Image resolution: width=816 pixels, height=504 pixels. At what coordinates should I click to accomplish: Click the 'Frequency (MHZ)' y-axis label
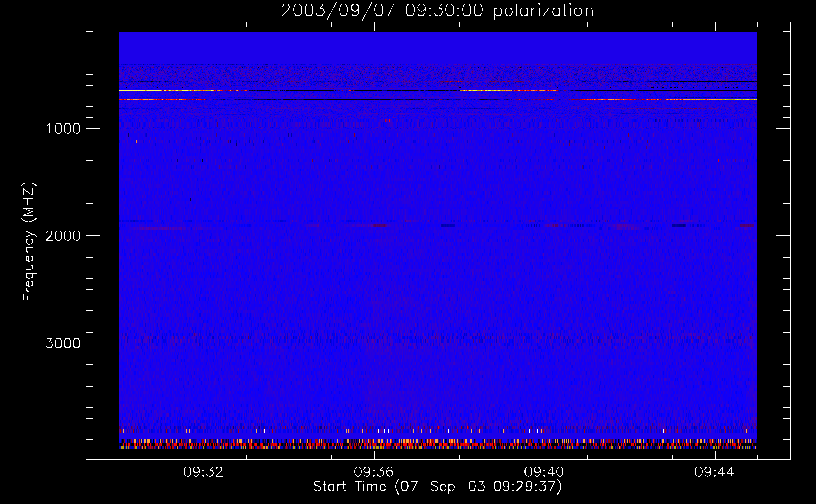click(29, 242)
